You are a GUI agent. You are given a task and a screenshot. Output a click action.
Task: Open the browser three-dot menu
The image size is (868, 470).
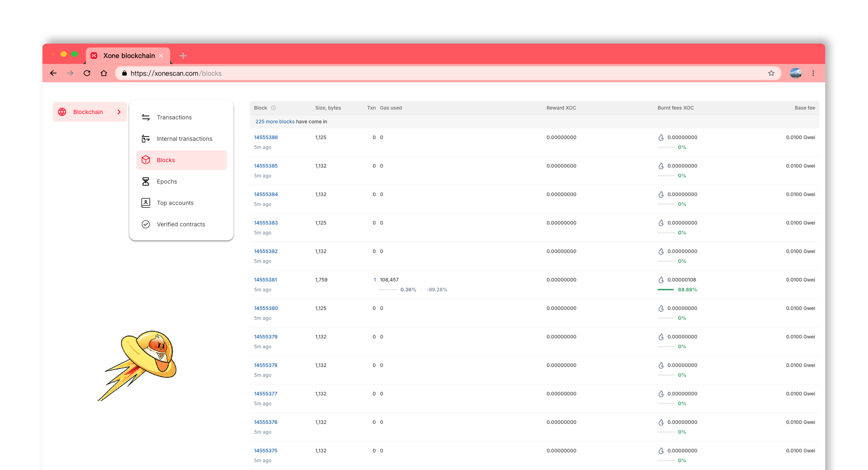click(x=813, y=73)
